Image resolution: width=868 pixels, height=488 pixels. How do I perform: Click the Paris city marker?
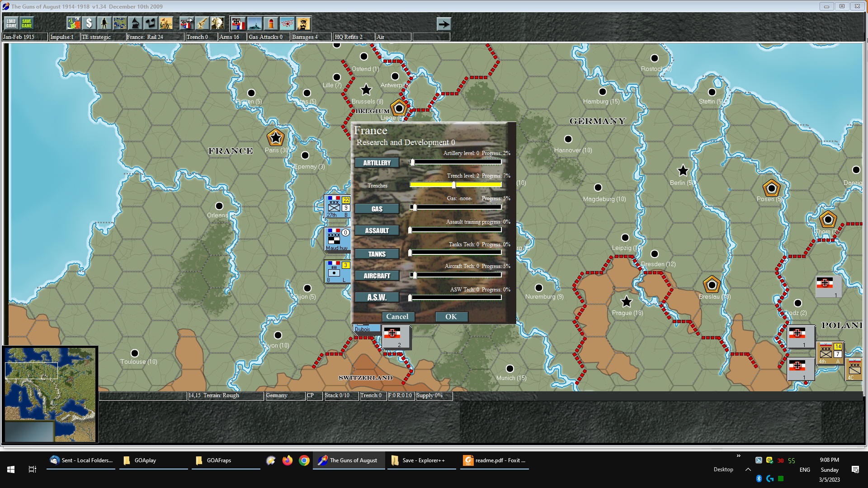coord(275,138)
